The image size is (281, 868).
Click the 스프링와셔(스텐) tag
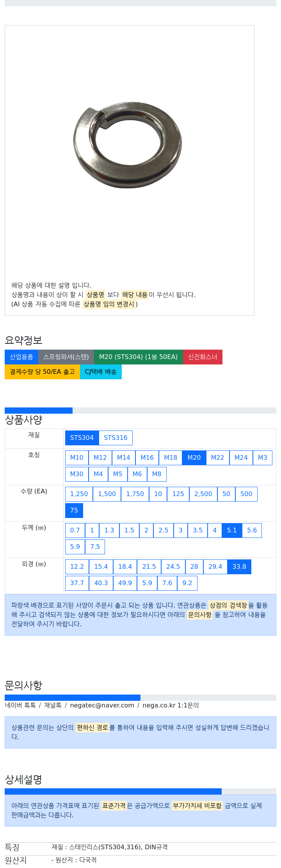(66, 357)
